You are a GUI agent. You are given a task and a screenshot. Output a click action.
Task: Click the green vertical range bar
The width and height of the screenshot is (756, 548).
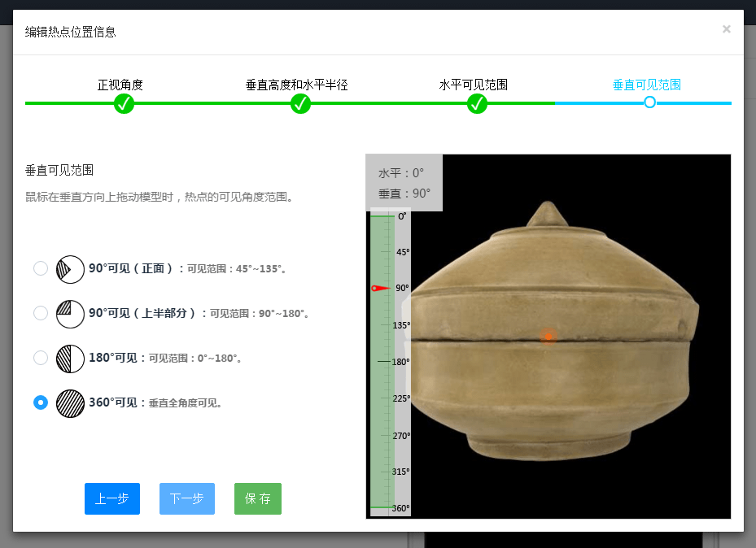click(x=382, y=362)
